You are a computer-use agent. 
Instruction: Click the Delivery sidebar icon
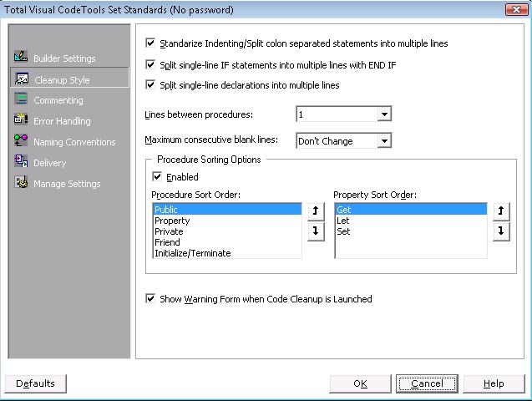tap(21, 161)
